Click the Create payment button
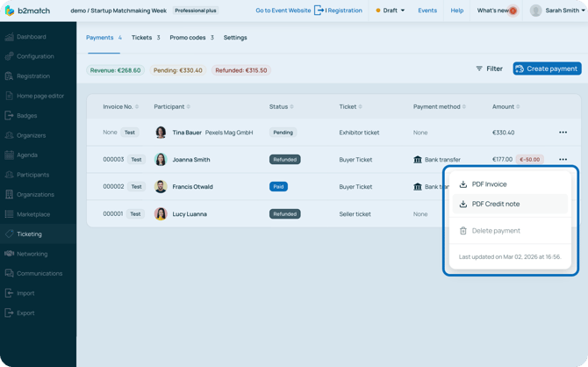 (547, 68)
